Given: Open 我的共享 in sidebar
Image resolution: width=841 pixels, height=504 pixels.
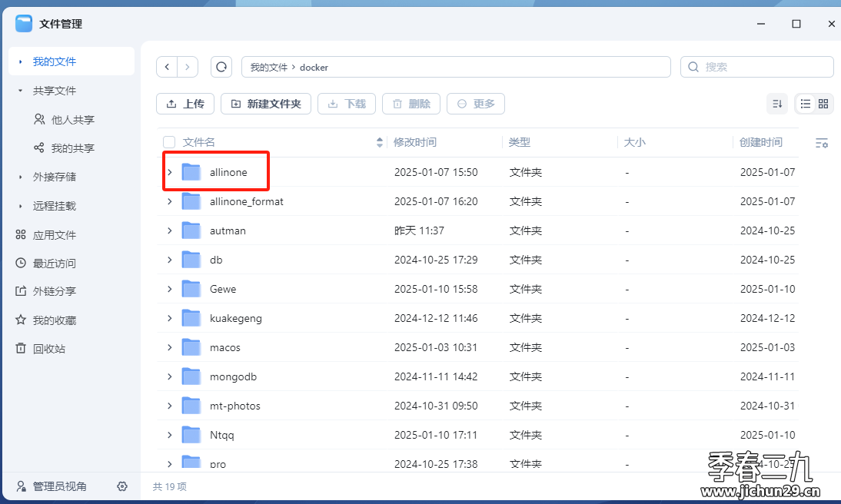Looking at the screenshot, I should [x=72, y=148].
